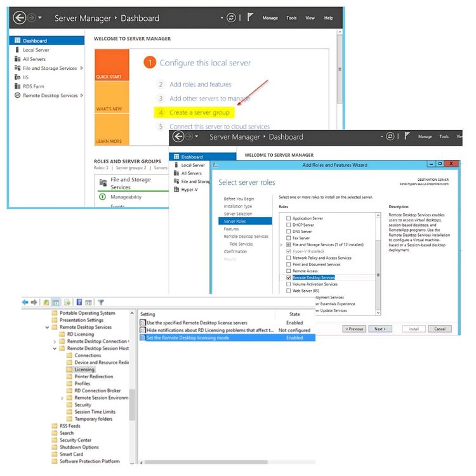This screenshot has width=476, height=476.
Task: Click 'Add other servers to manage' link
Action: click(210, 98)
